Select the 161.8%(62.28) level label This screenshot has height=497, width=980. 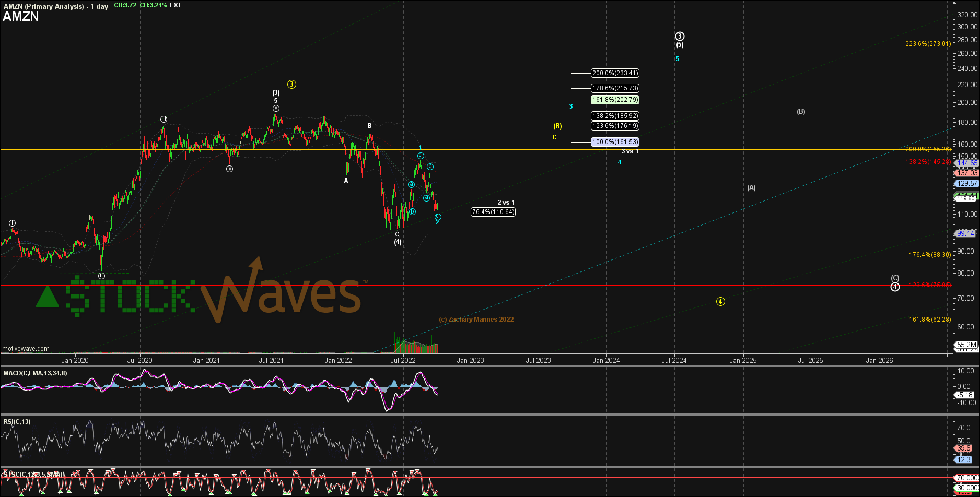tap(930, 319)
